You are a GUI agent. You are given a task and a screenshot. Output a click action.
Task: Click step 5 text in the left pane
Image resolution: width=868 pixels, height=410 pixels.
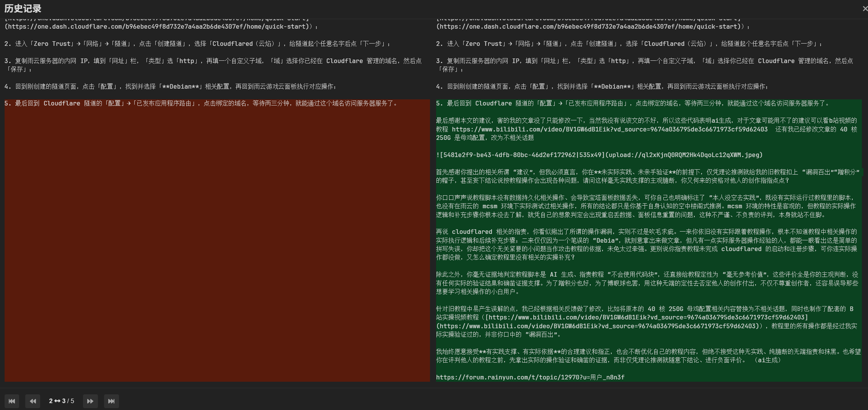point(201,104)
